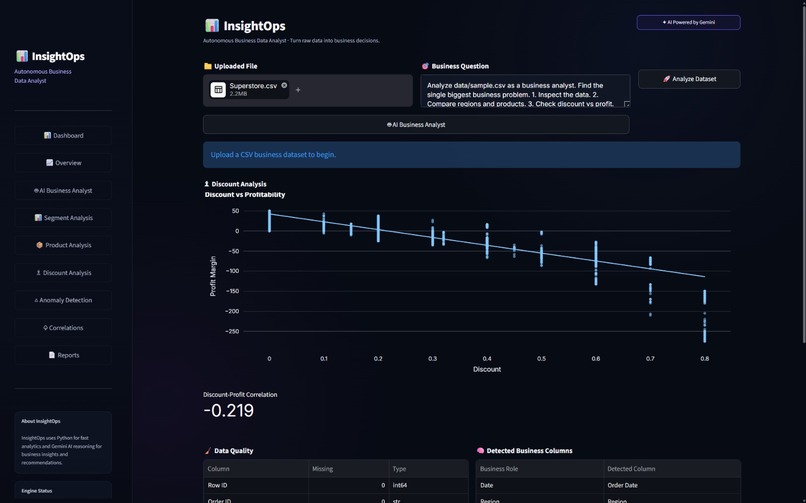Click the int64 type cell
Screen dimensions: 806x503
click(x=428, y=486)
